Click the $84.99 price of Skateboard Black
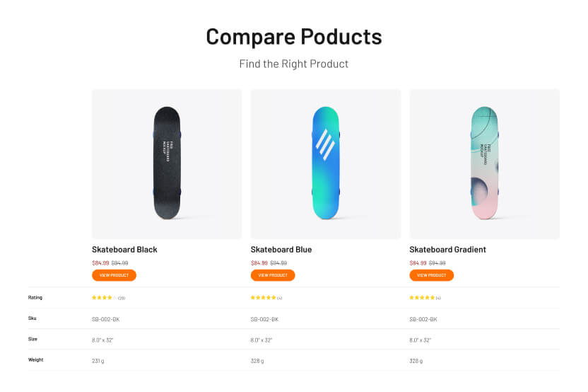This screenshot has width=588, height=392. [x=100, y=263]
